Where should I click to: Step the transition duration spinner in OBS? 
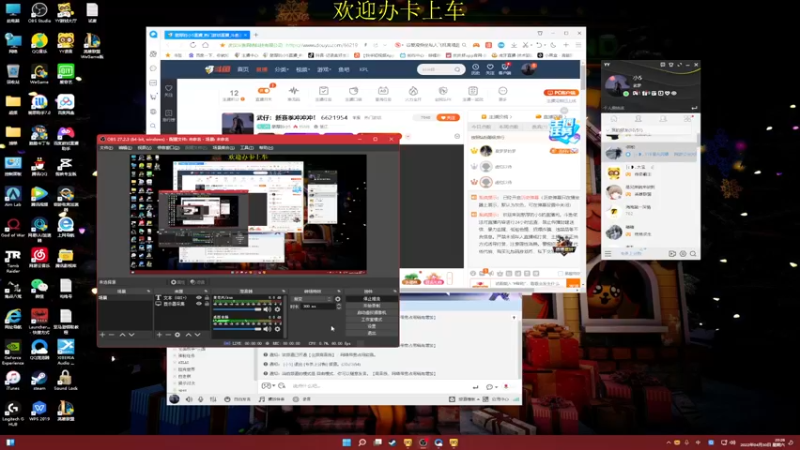[338, 306]
